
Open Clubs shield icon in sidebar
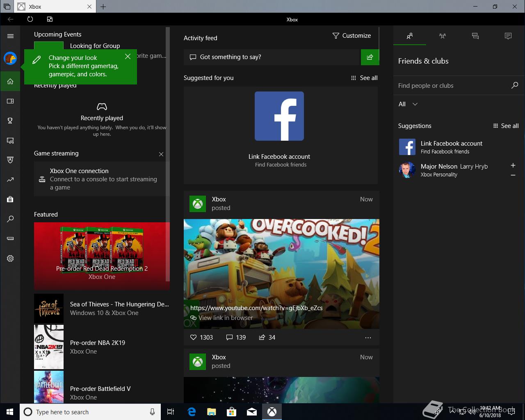pos(10,160)
